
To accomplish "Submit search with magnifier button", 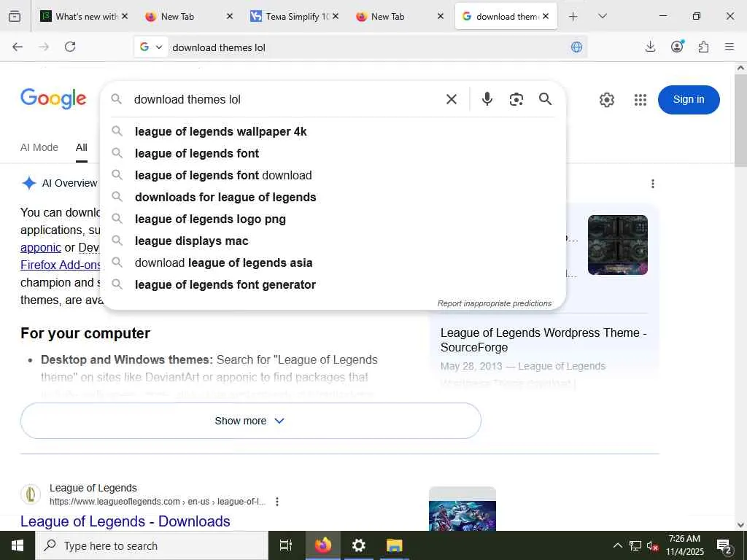I will pyautogui.click(x=546, y=99).
